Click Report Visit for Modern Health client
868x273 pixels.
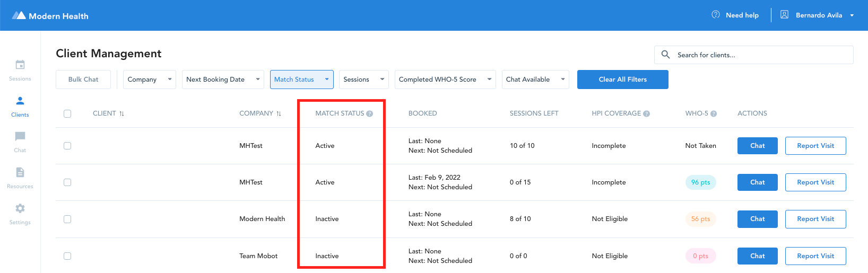click(815, 219)
